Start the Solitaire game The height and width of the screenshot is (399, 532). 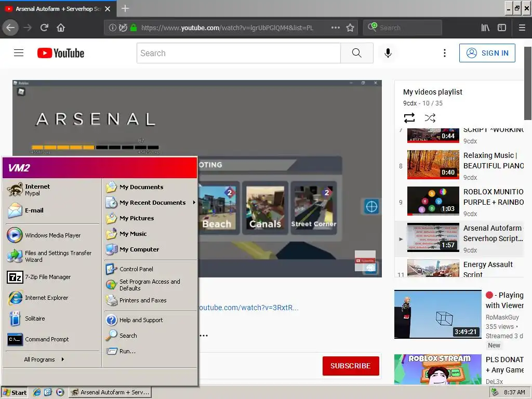click(x=52, y=318)
